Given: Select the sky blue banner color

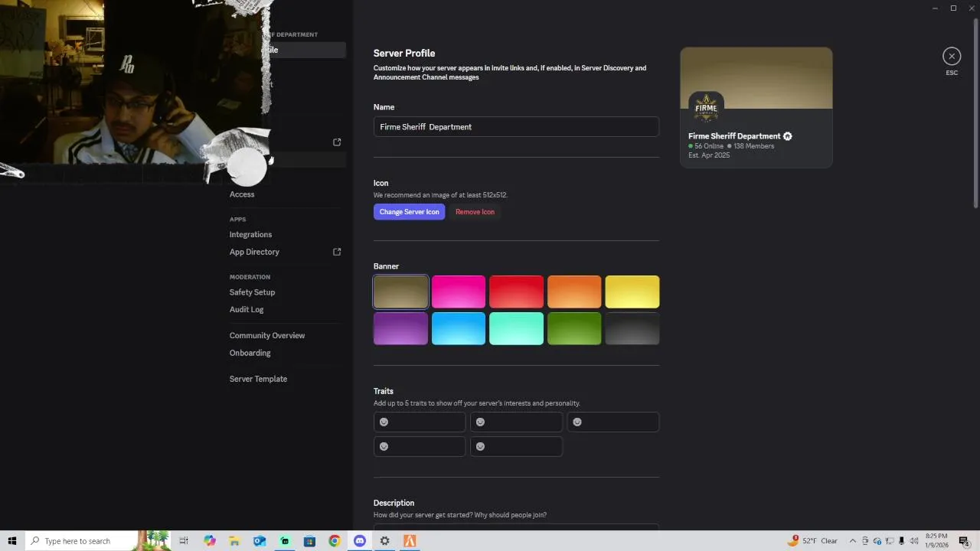Looking at the screenshot, I should click(459, 328).
